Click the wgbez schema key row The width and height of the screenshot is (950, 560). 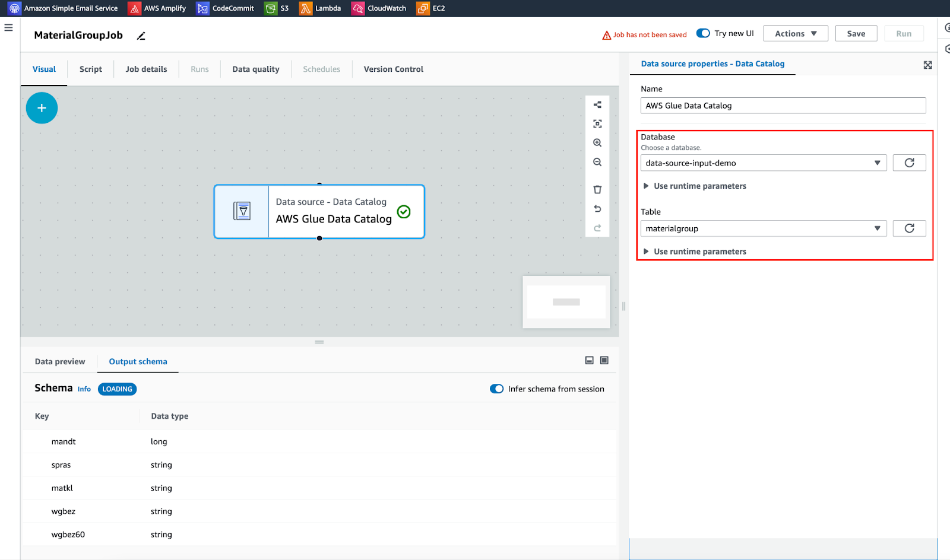point(319,511)
